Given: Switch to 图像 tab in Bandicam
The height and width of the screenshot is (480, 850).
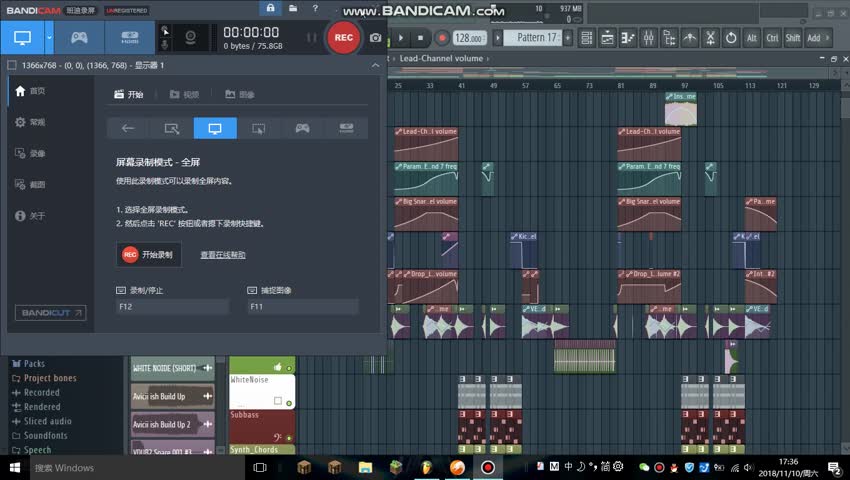Looking at the screenshot, I should [240, 94].
